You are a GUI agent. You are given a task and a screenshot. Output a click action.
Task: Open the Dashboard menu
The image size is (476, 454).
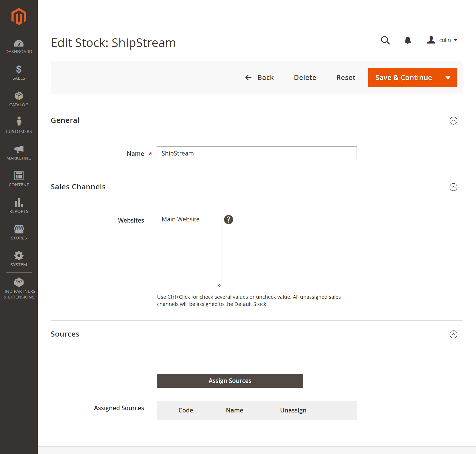pos(19,47)
